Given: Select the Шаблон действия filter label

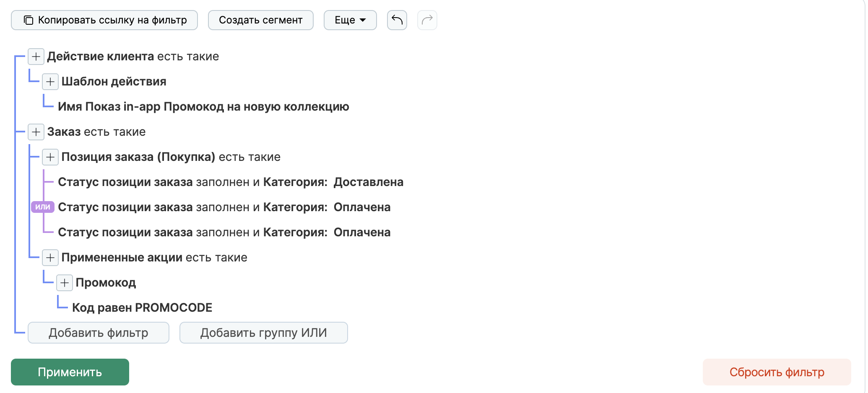Looking at the screenshot, I should [114, 82].
